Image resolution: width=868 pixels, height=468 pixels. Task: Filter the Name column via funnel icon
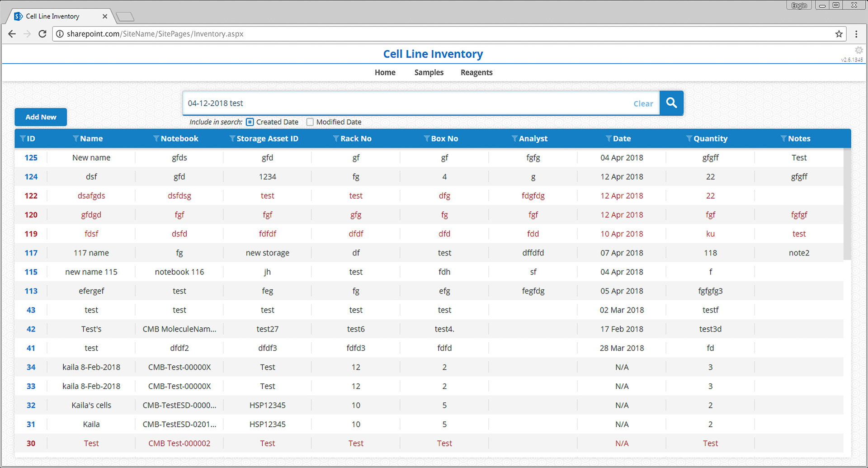point(76,139)
